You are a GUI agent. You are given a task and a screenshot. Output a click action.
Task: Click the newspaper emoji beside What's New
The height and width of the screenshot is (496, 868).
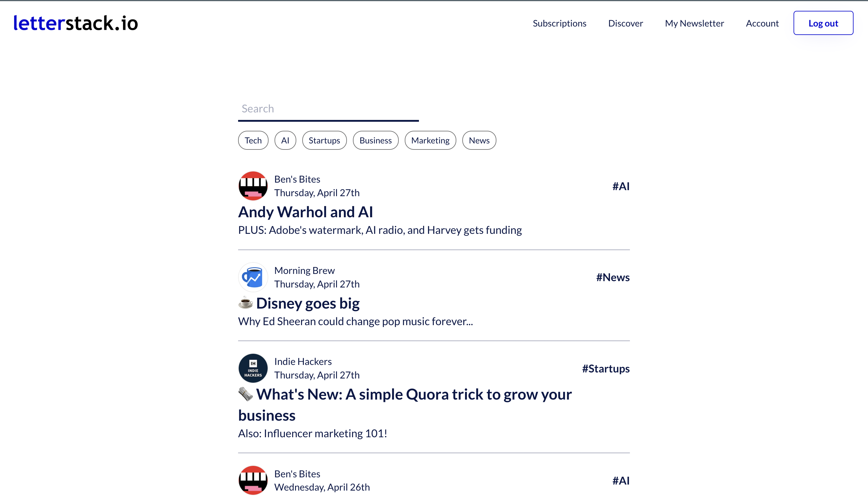pyautogui.click(x=245, y=394)
